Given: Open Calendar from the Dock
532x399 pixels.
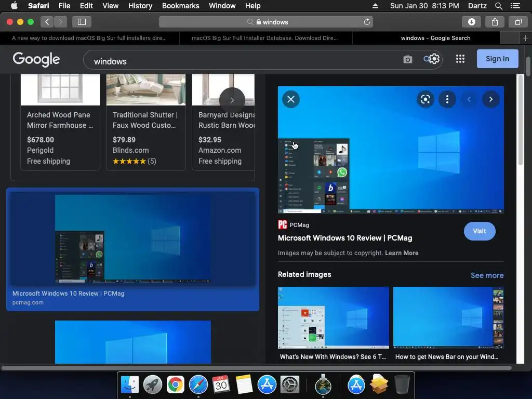Looking at the screenshot, I should (221, 384).
